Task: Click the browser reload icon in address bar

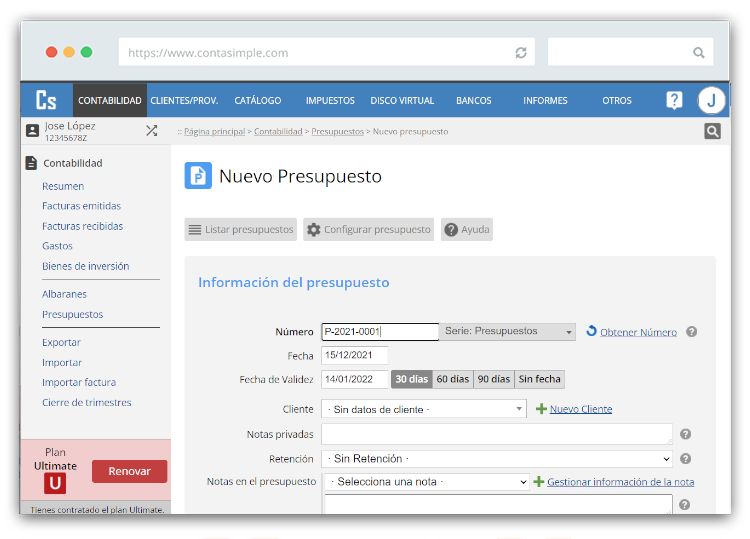Action: point(521,53)
